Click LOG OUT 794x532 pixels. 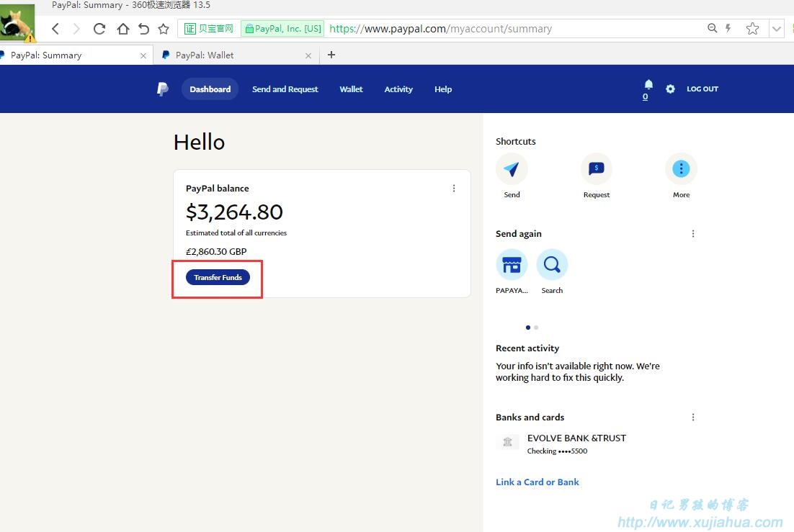[x=702, y=89]
